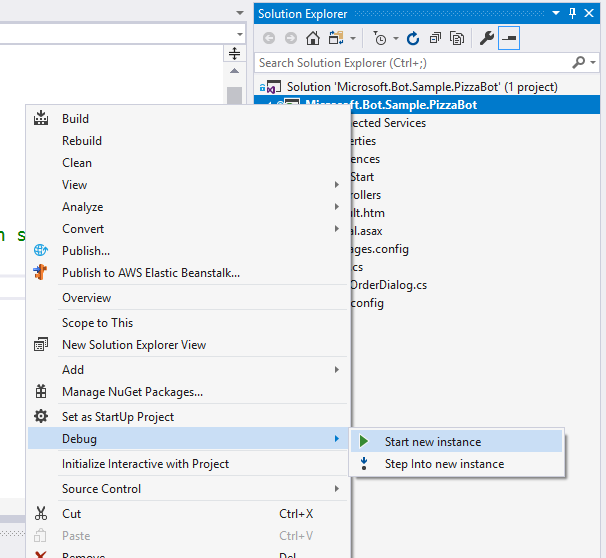Click the Forward navigation icon in Solution Explorer
606x558 pixels.
[x=291, y=38]
